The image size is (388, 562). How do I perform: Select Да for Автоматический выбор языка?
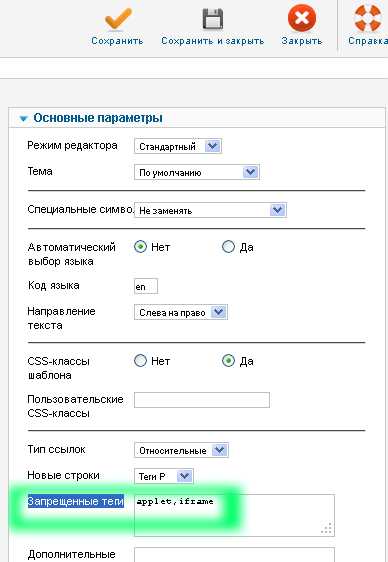(228, 247)
